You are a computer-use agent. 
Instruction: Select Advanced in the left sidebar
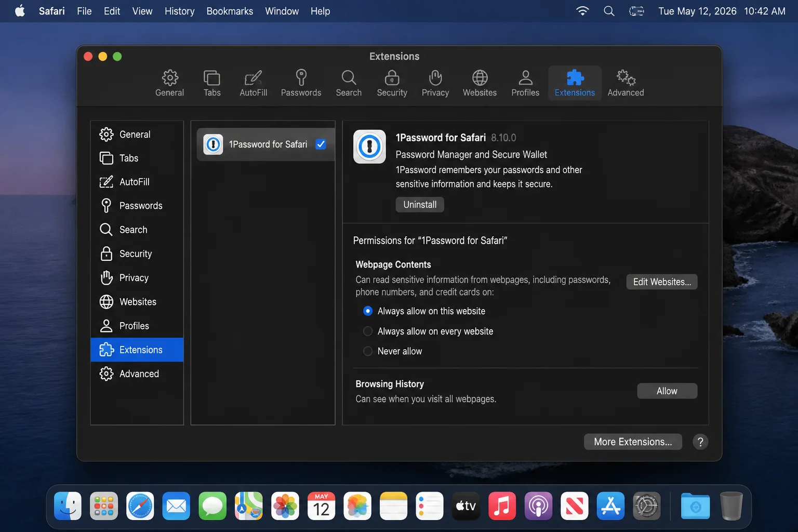[137, 374]
